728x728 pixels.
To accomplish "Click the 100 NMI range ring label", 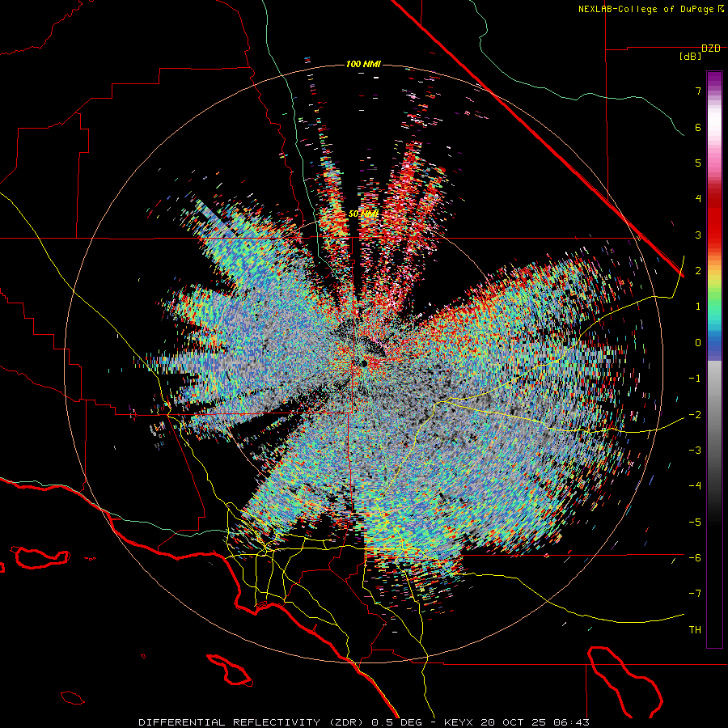I will [x=363, y=64].
